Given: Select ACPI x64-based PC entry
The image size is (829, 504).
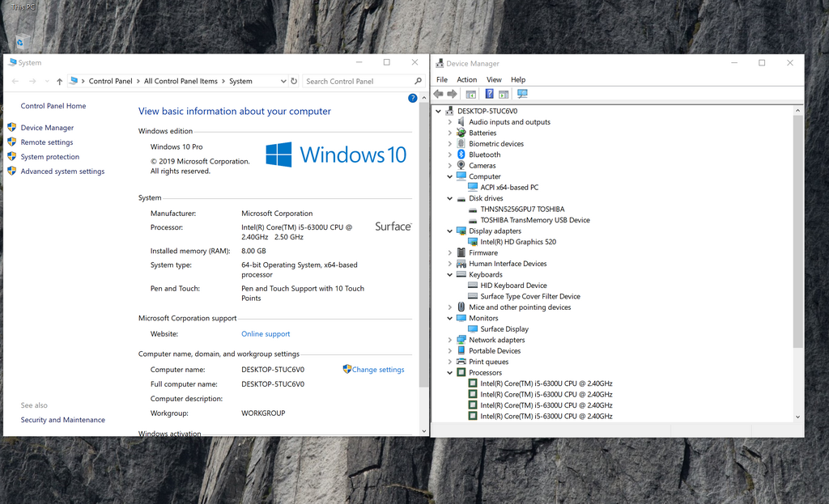Looking at the screenshot, I should pos(509,187).
